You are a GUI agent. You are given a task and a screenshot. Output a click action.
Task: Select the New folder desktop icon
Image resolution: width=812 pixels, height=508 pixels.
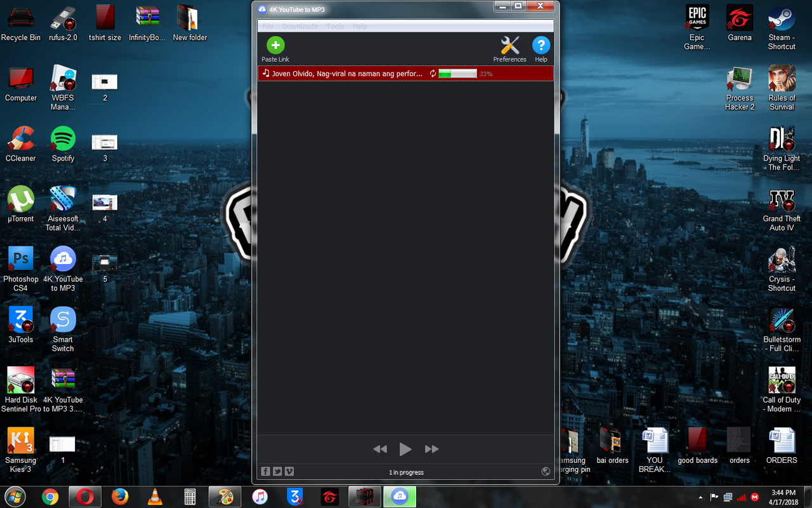190,23
